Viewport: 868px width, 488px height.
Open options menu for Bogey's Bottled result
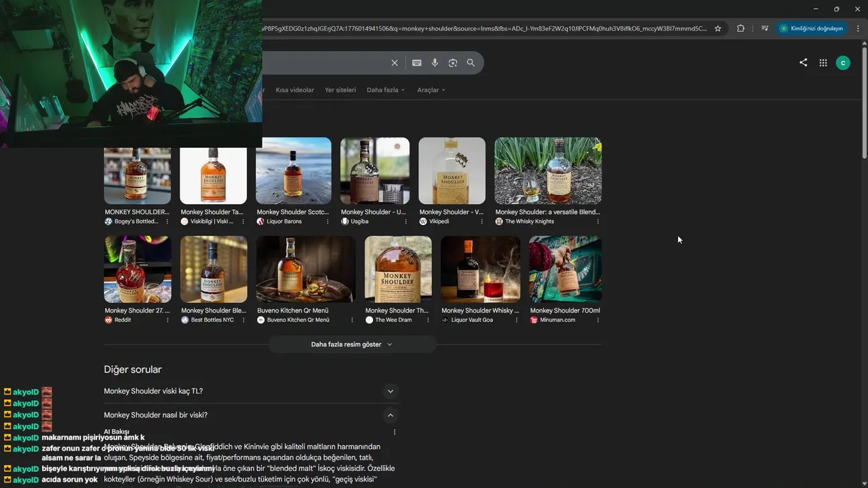167,222
